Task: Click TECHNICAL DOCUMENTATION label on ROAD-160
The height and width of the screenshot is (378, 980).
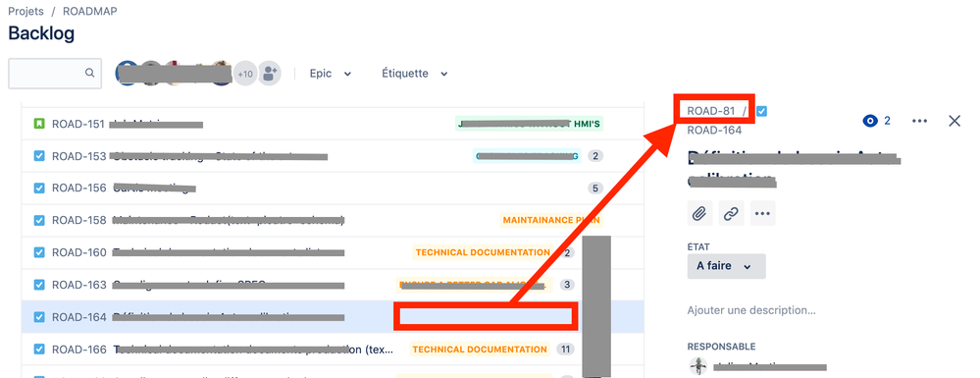Action: point(483,253)
